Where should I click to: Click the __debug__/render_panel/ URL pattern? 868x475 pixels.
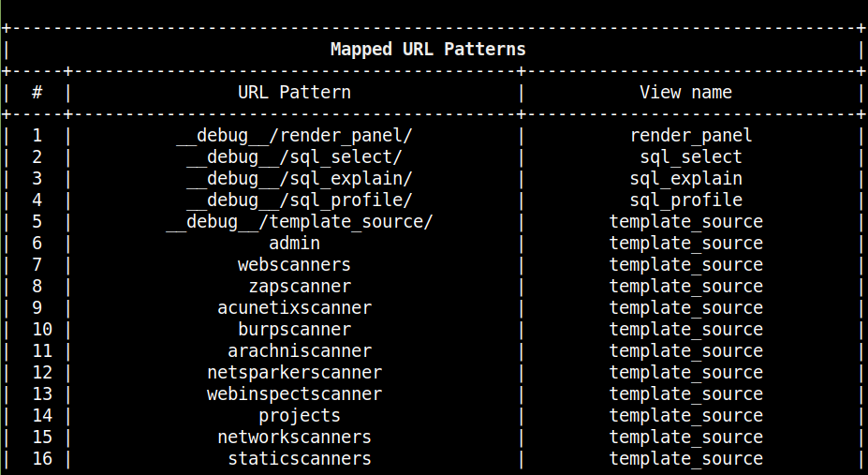(x=295, y=136)
